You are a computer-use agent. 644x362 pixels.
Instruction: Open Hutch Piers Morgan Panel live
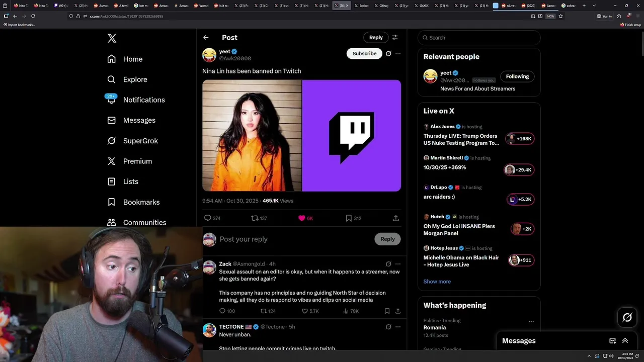[478, 225]
